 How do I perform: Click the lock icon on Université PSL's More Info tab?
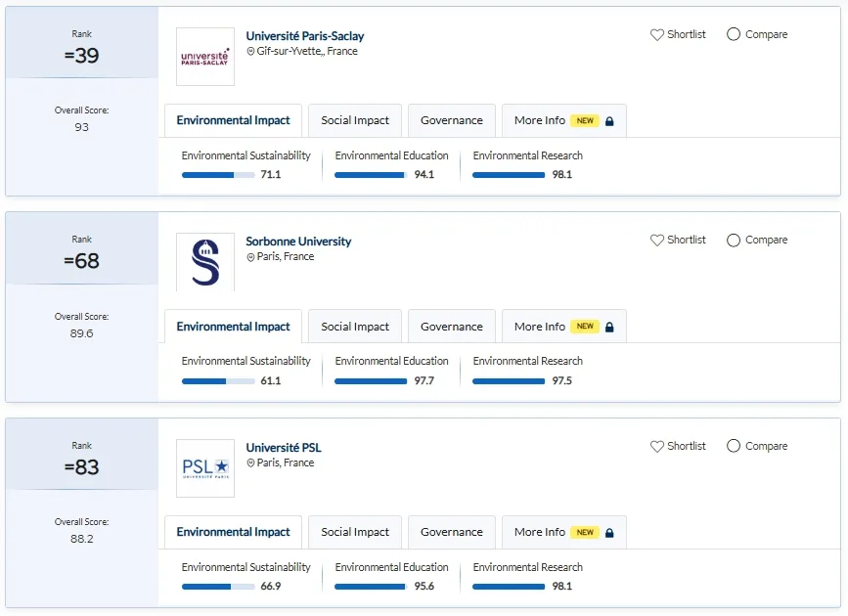tap(609, 533)
